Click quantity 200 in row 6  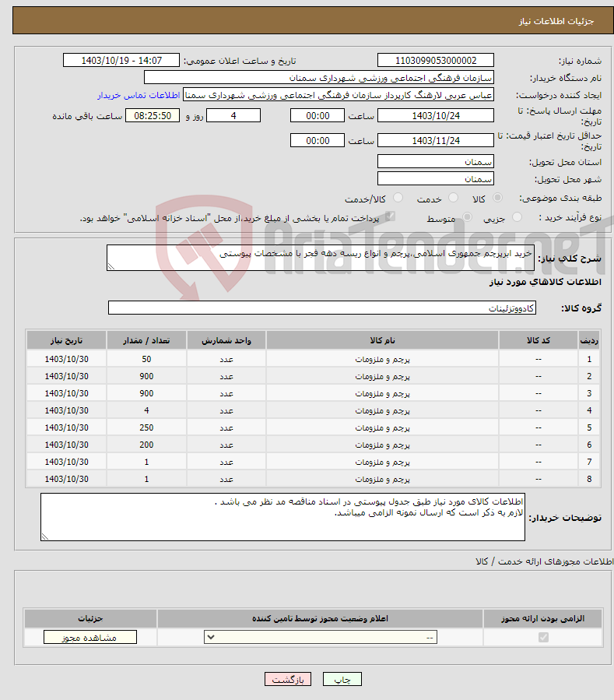(146, 445)
